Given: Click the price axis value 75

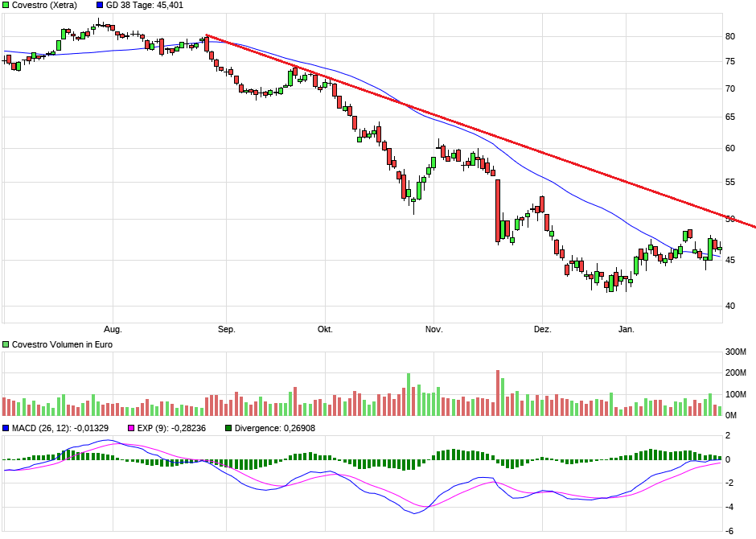Looking at the screenshot, I should (730, 62).
